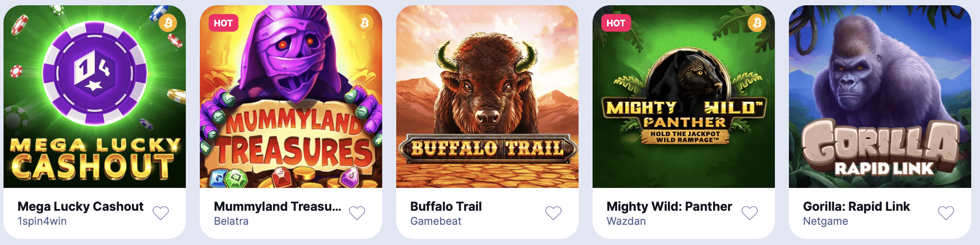Click heart icon for Mighty Wild: Panther
Screen dimensions: 980x245
(x=749, y=213)
